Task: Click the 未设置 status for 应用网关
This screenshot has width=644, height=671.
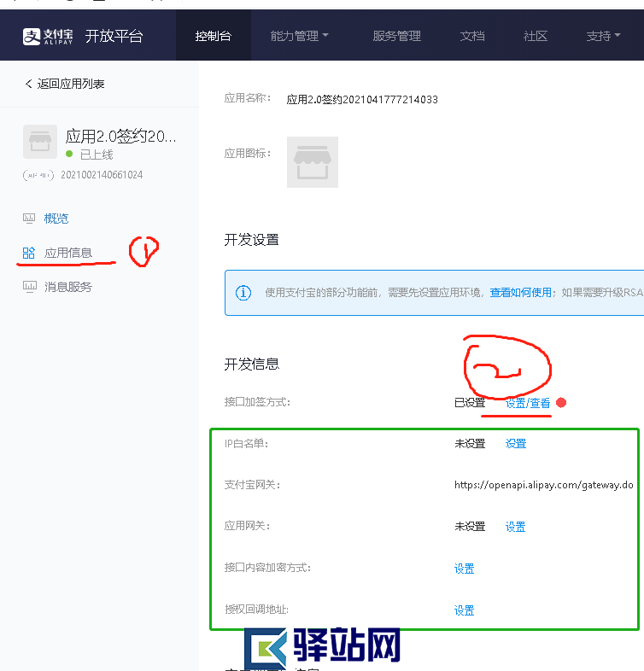Action: [470, 527]
